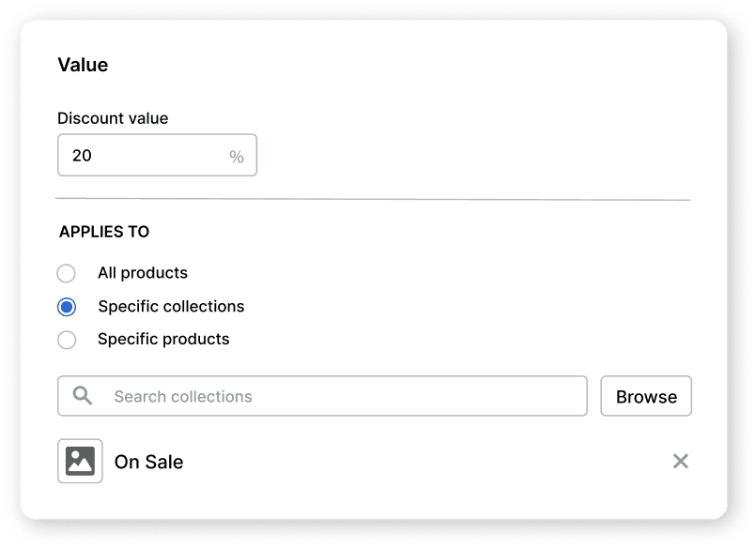Select the All products radio button

pos(67,273)
